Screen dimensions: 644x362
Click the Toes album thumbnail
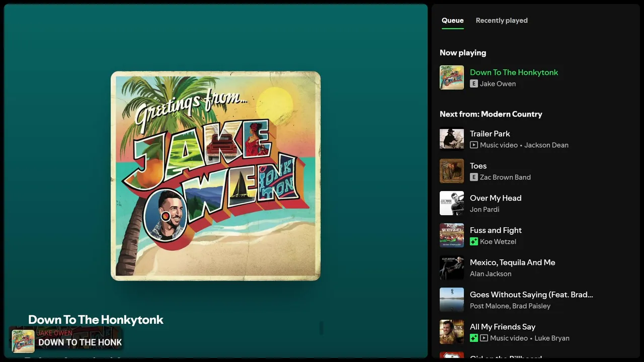point(452,171)
